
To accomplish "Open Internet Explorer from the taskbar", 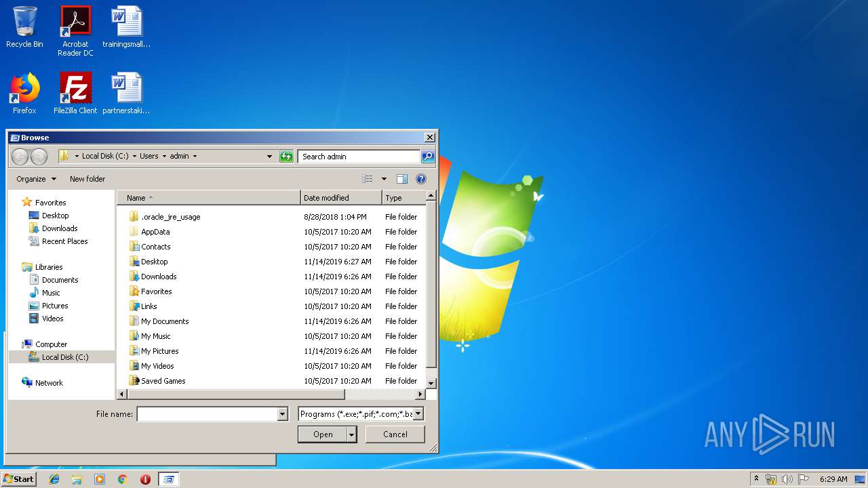I will pyautogui.click(x=54, y=479).
